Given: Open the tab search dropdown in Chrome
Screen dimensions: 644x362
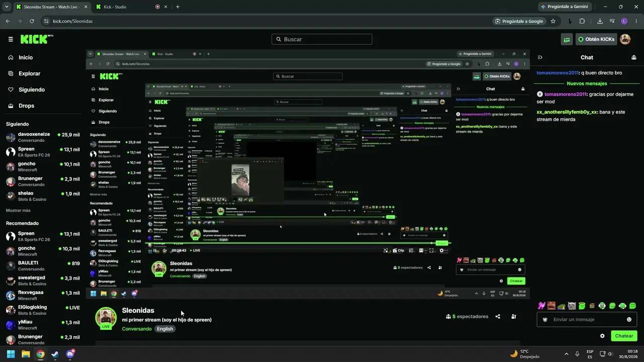Looking at the screenshot, I should (x=6, y=7).
